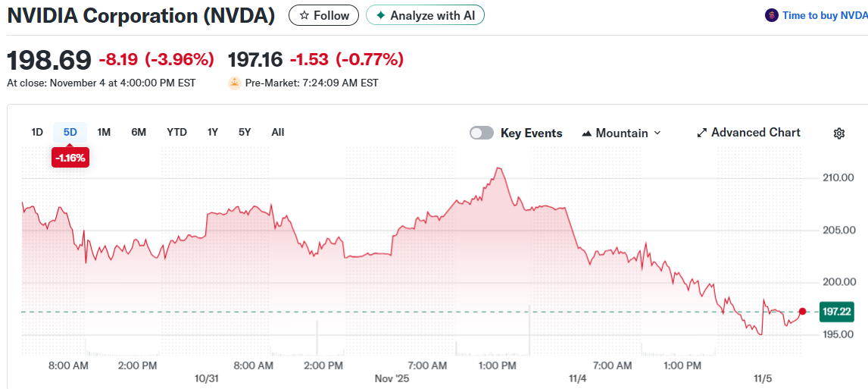
Task: Click the chart peak near 1:00 PM
Action: 498,168
